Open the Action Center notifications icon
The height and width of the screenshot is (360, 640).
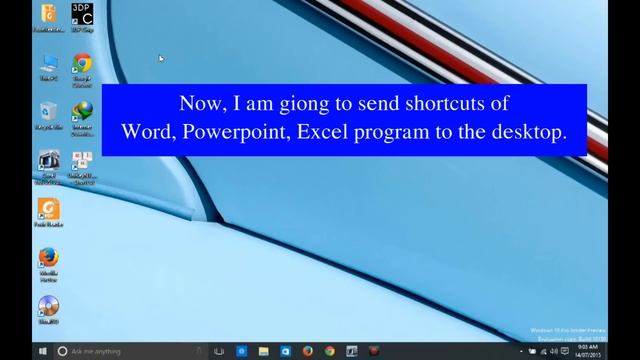tap(565, 351)
